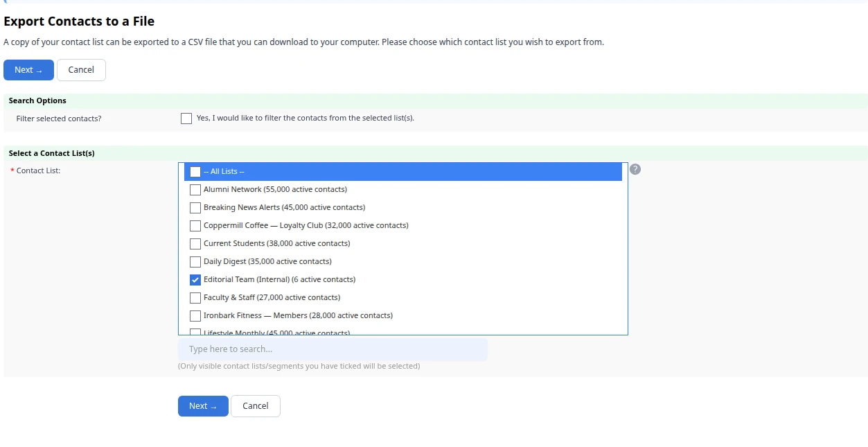This screenshot has height=447, width=868.
Task: Click the top Next button
Action: [x=28, y=70]
